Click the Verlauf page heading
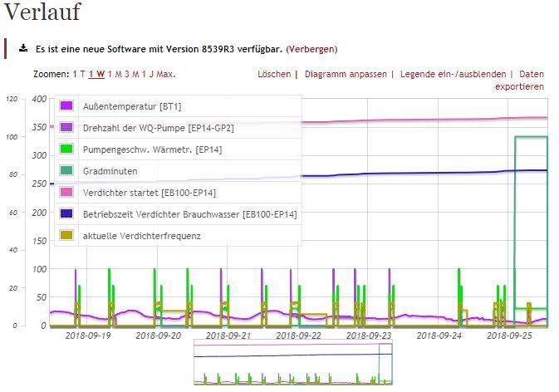Screen dimensions: 559x392 coord(42,12)
